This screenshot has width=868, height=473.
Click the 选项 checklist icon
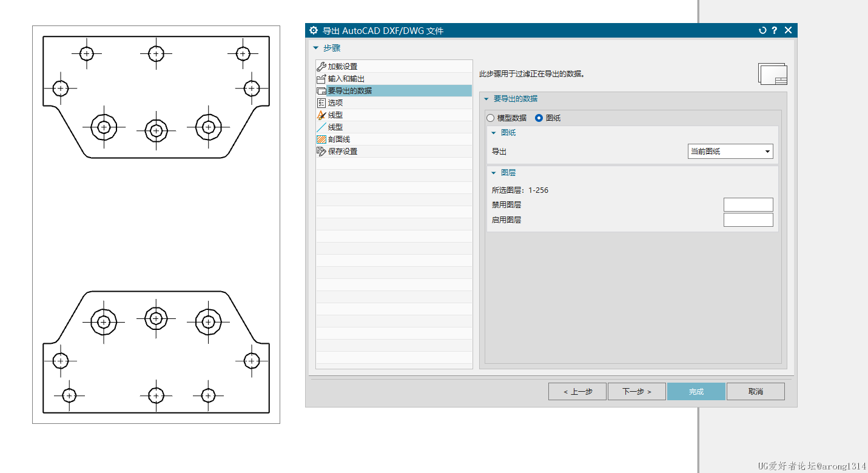click(x=321, y=103)
